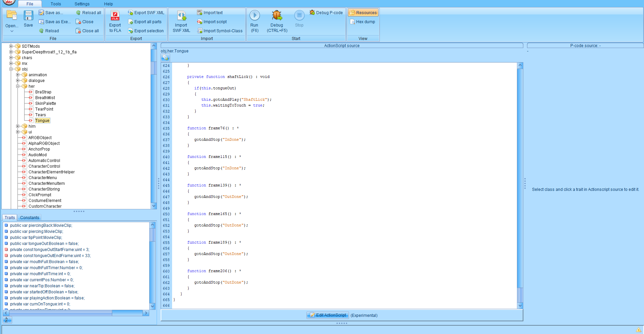Screen dimensions: 644x334
Task: Click the Save floppy disk icon
Action: (x=28, y=16)
